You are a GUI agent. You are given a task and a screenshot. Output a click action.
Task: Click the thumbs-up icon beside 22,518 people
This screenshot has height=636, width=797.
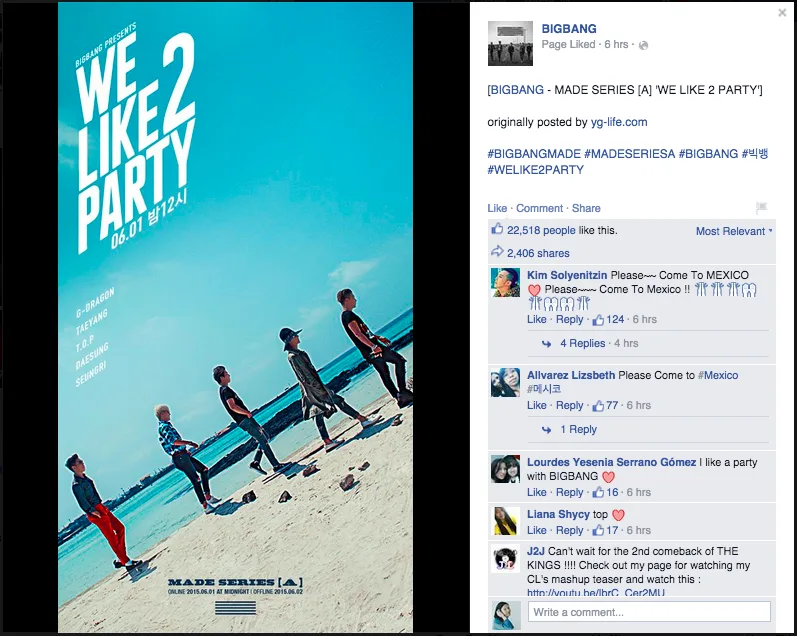coord(497,229)
